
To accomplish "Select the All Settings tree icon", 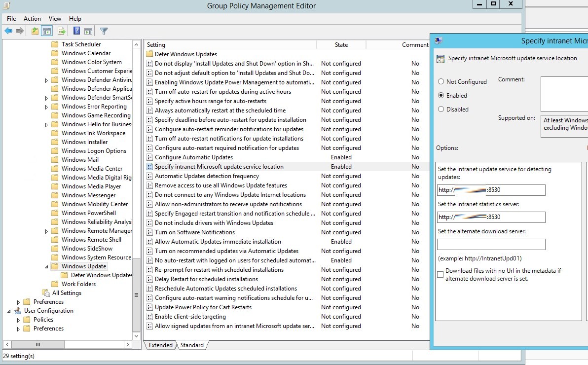I will tap(46, 293).
